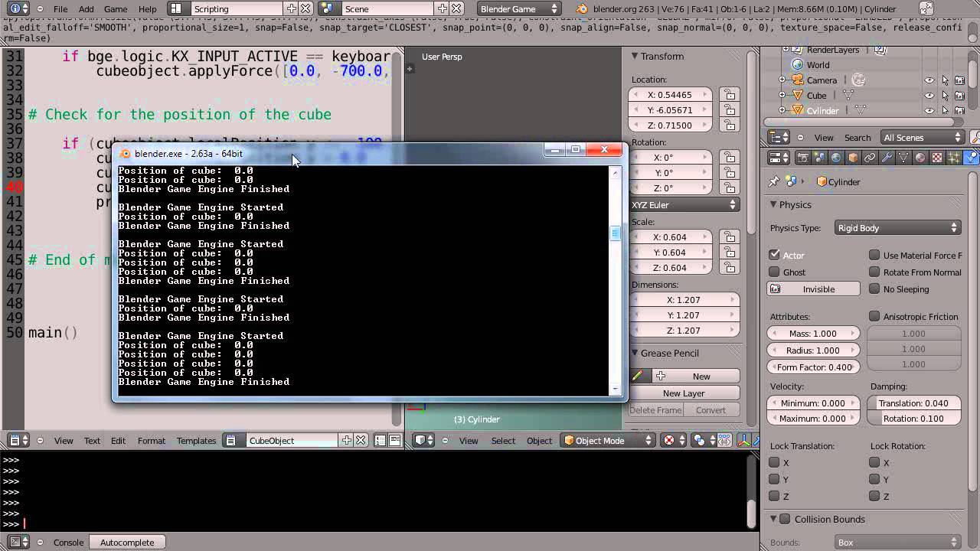
Task: Enable Use Material Force Field checkbox
Action: pyautogui.click(x=874, y=255)
